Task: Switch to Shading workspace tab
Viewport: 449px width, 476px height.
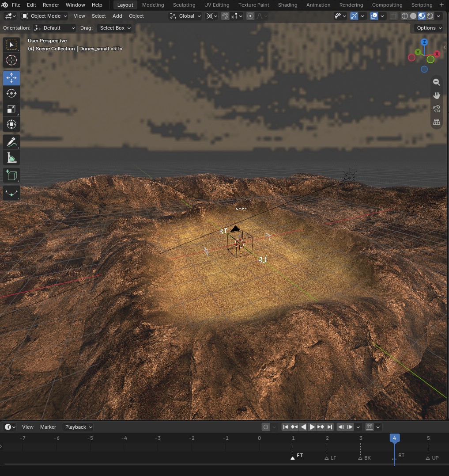Action: pyautogui.click(x=287, y=5)
